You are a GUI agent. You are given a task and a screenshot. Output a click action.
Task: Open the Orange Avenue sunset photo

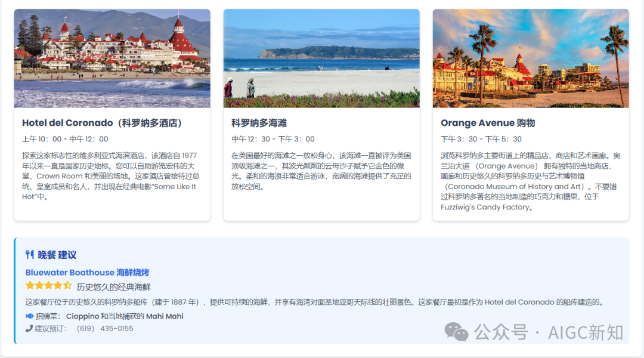coord(531,58)
